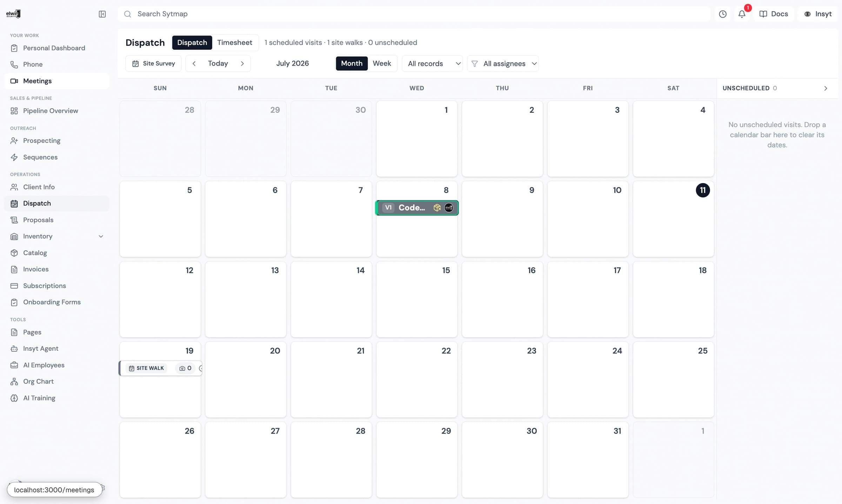
Task: Open Subscriptions page
Action: coord(57,286)
